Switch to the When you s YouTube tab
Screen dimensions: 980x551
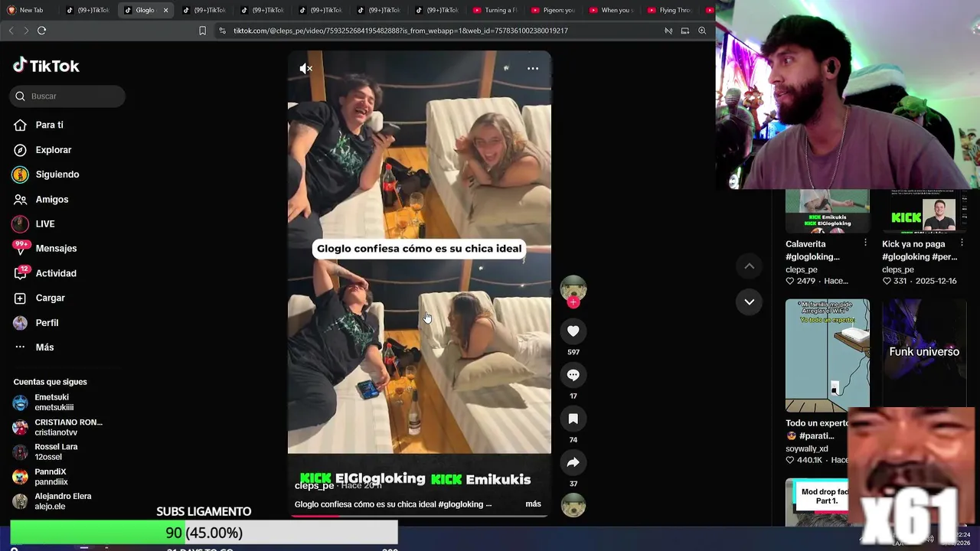[x=612, y=10]
